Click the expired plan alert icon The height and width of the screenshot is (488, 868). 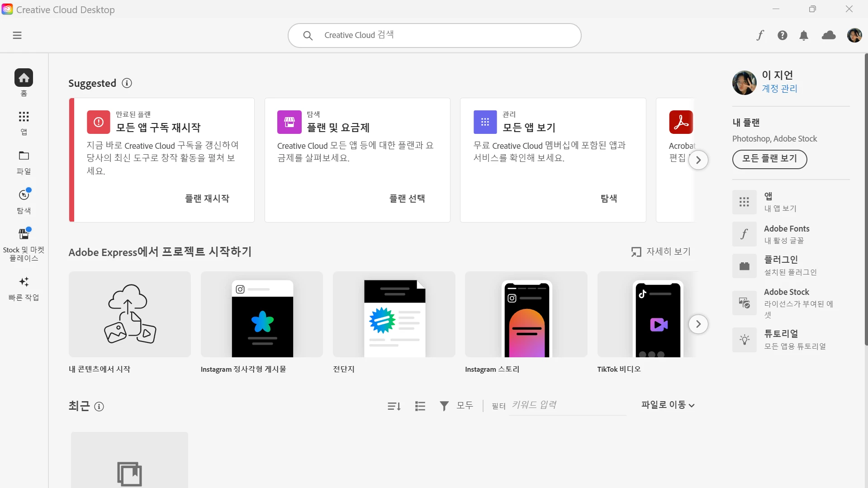[x=99, y=122]
